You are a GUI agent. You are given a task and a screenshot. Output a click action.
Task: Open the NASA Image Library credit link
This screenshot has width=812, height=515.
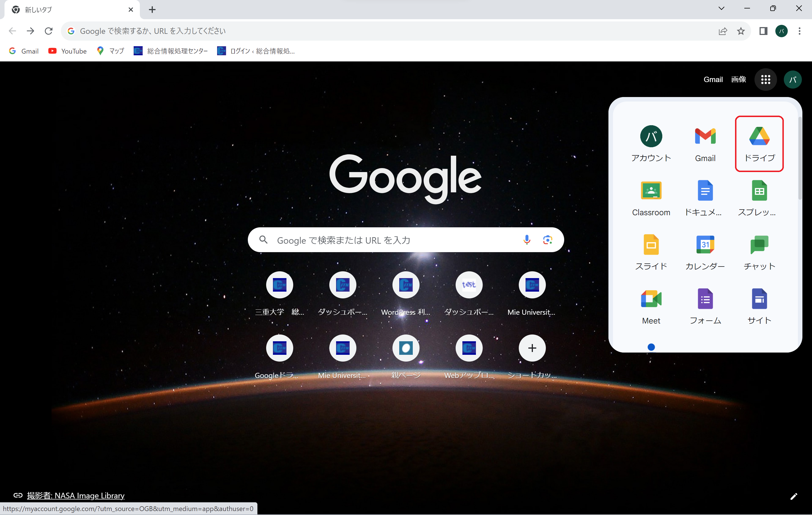click(x=76, y=496)
